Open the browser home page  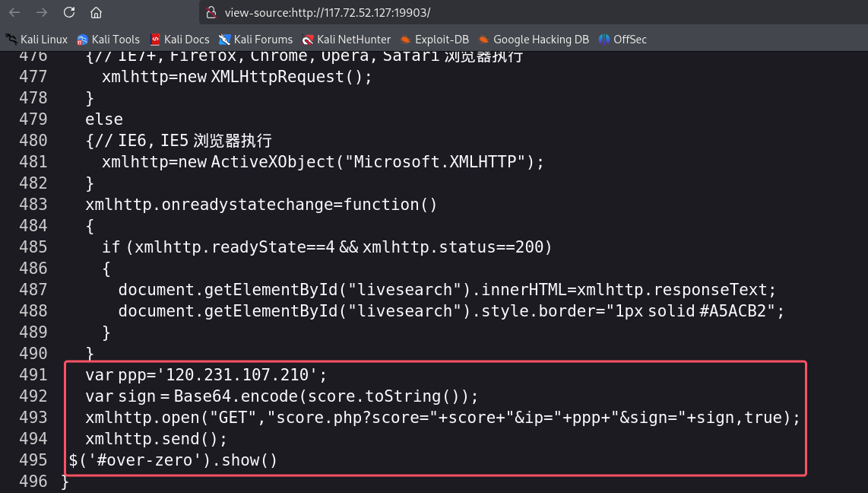(x=97, y=12)
